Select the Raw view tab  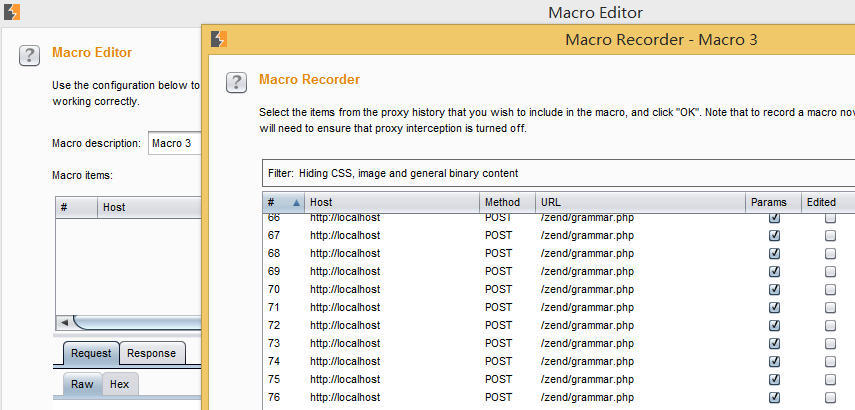click(82, 384)
